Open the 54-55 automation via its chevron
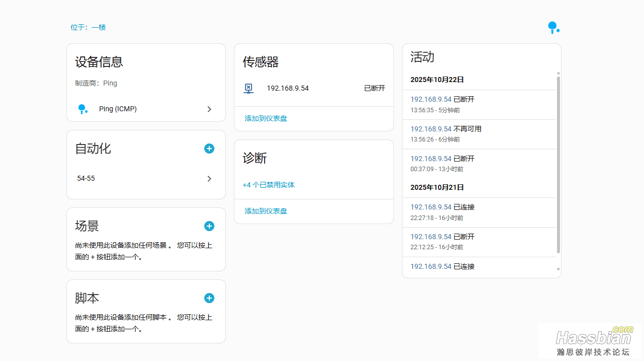 pyautogui.click(x=209, y=179)
